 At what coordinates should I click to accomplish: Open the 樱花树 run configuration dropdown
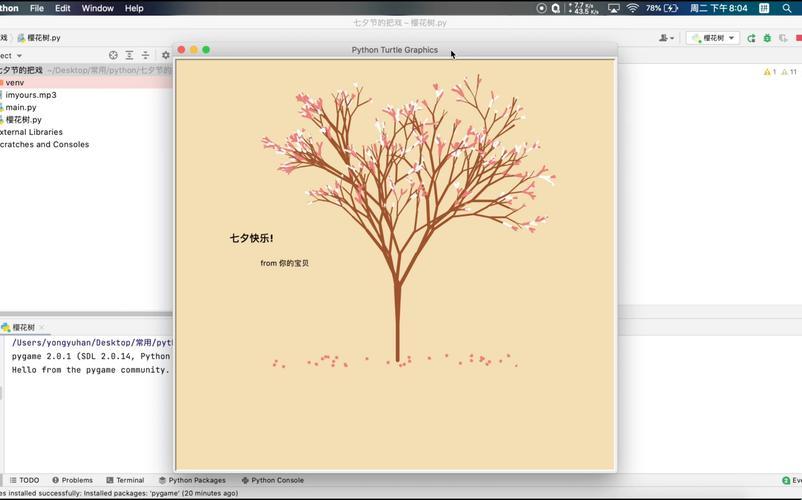[713, 38]
